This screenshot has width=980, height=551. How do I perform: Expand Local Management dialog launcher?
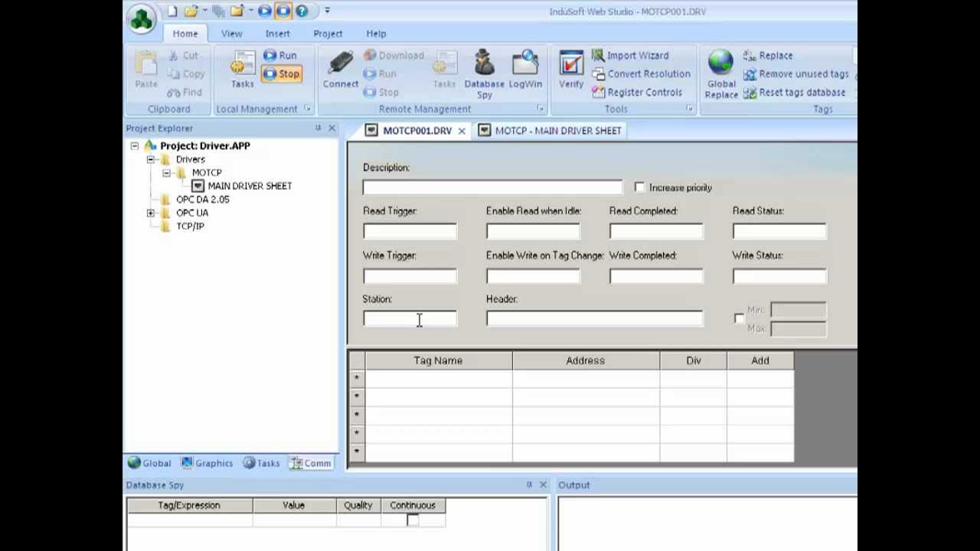308,109
